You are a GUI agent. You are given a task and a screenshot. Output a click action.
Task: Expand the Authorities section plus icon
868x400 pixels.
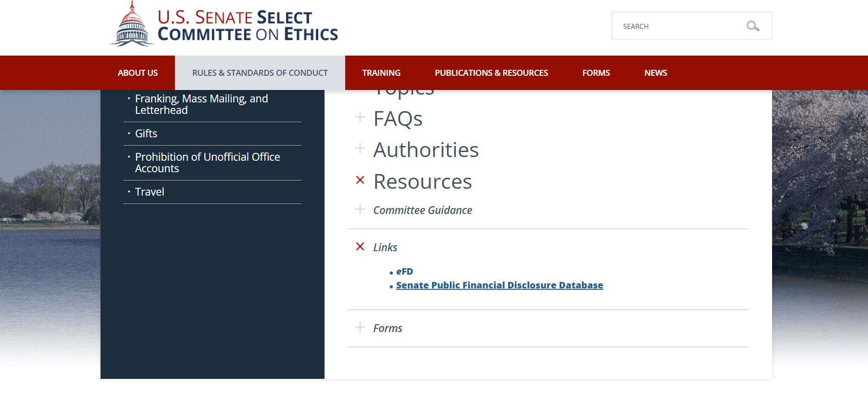360,148
